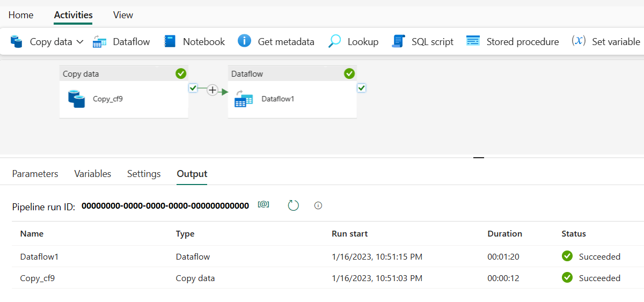
Task: Click the Dataflow toolbar label
Action: click(x=131, y=42)
